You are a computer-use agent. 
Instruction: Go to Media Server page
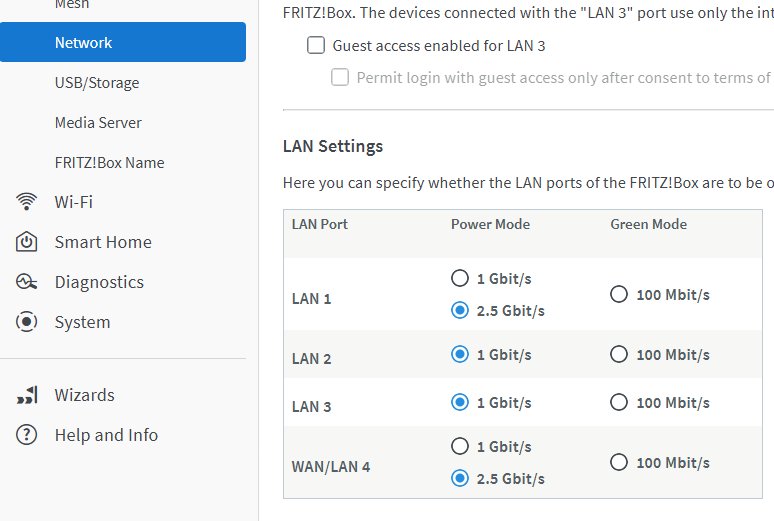tap(98, 123)
